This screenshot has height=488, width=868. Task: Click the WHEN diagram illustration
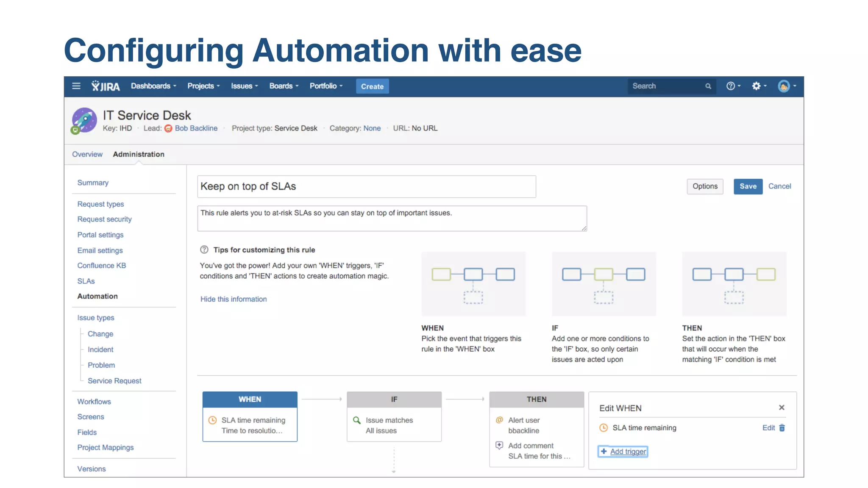[473, 284]
